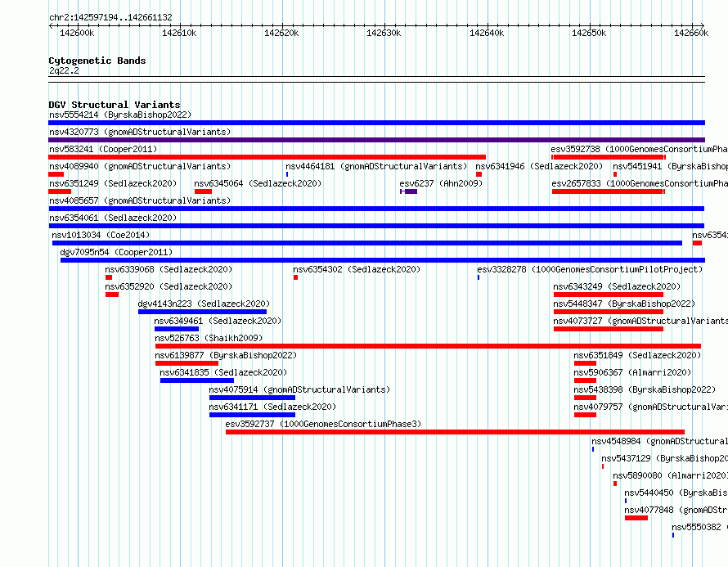This screenshot has width=728, height=567.
Task: Open variant nsv5448347 (ByrskaBishop2022)
Action: point(624,304)
